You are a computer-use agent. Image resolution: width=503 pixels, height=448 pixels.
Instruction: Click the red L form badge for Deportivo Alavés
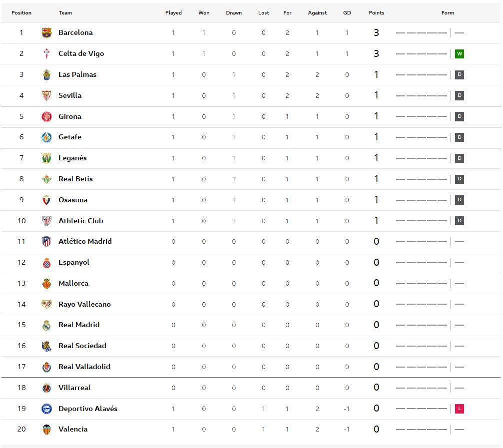tap(460, 409)
